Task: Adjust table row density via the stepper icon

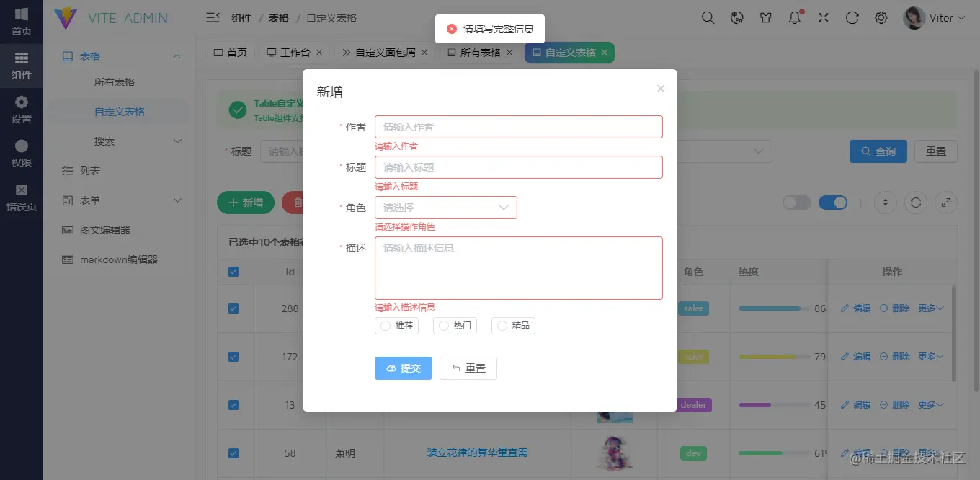Action: tap(885, 203)
